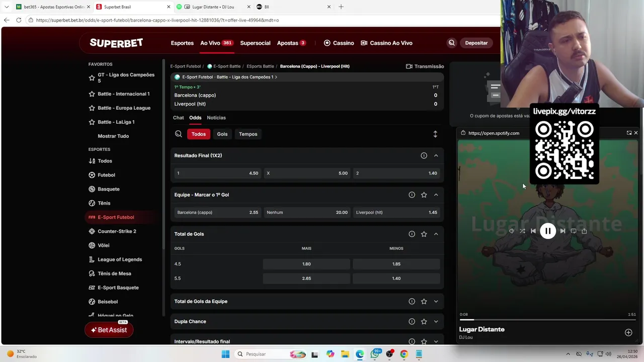The width and height of the screenshot is (644, 362).
Task: Collapse Resultado Final (1X2) section
Action: point(436,155)
